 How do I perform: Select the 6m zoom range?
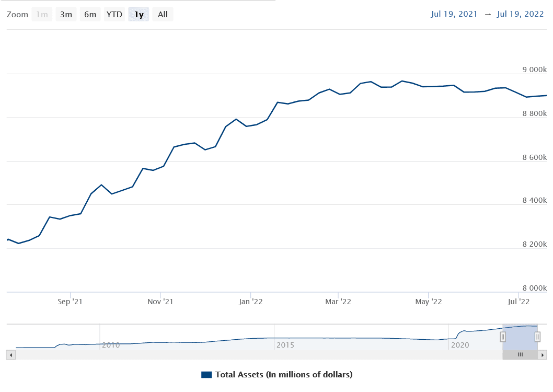(x=90, y=15)
